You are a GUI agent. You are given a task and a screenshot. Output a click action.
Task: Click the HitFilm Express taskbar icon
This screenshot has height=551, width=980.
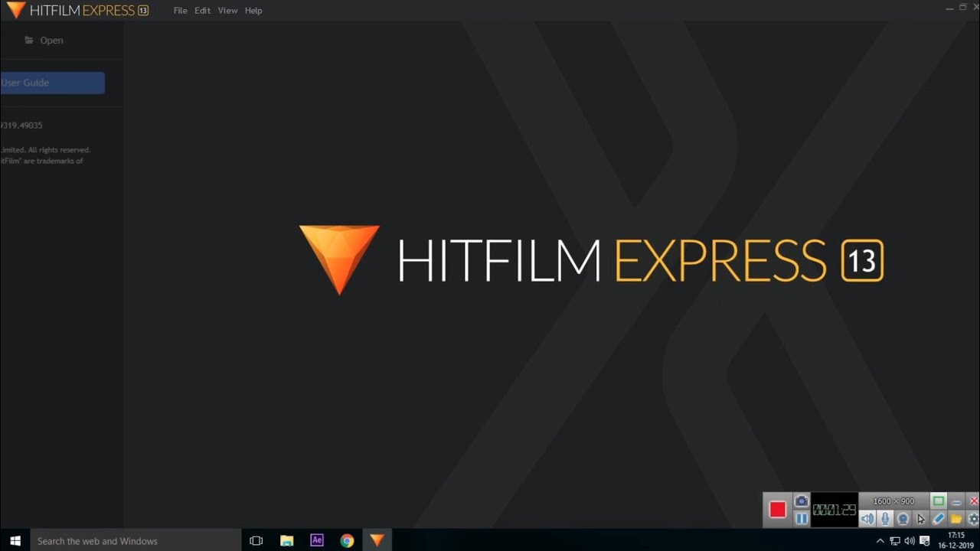[x=377, y=540]
